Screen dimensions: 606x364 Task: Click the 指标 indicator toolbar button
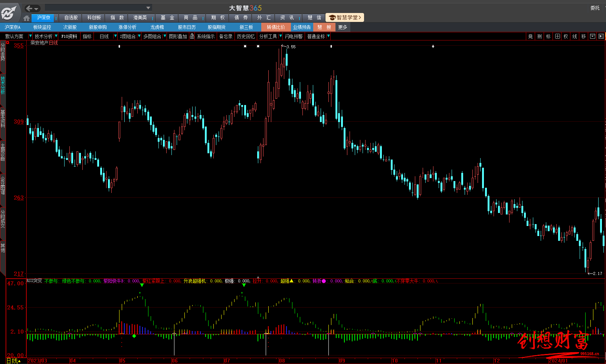point(87,36)
